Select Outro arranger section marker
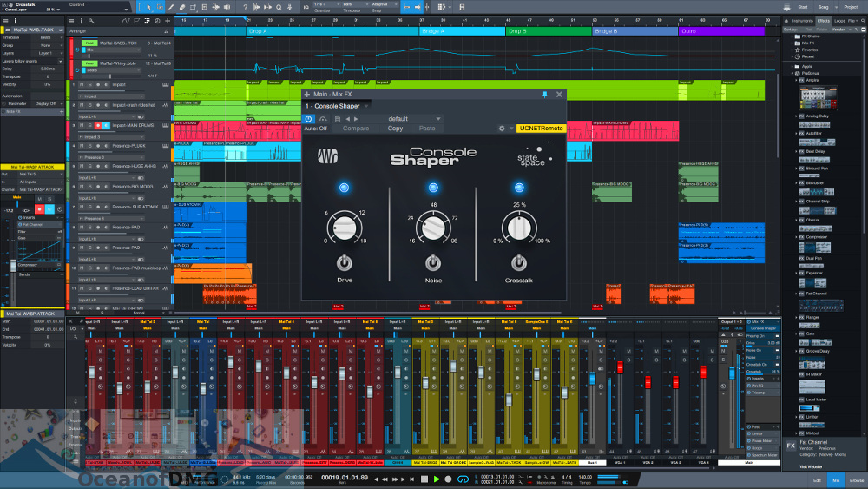The height and width of the screenshot is (489, 868). tap(721, 31)
